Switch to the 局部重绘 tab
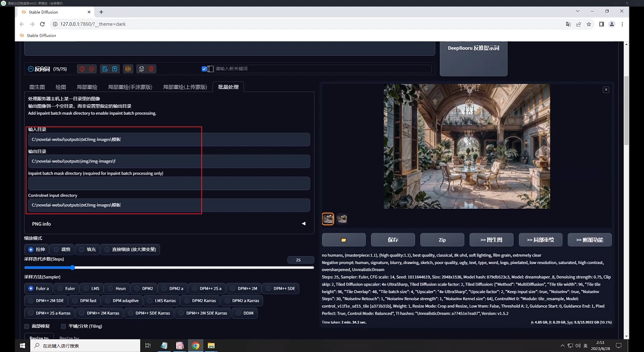Screen dimensions: 644x352 click(x=87, y=87)
